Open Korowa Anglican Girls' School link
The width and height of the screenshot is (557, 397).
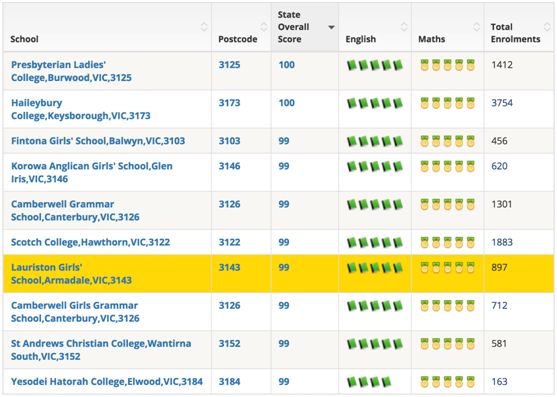[92, 172]
